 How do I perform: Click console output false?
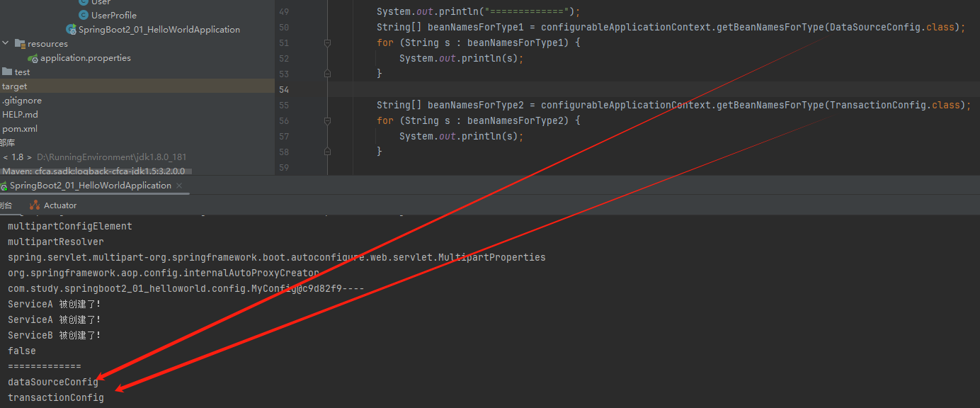coord(22,351)
